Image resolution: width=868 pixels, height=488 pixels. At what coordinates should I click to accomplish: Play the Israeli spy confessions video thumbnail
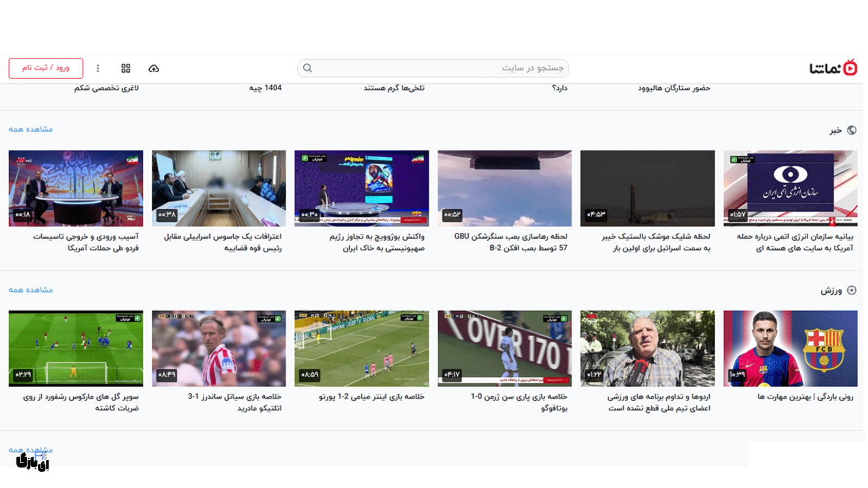point(219,188)
